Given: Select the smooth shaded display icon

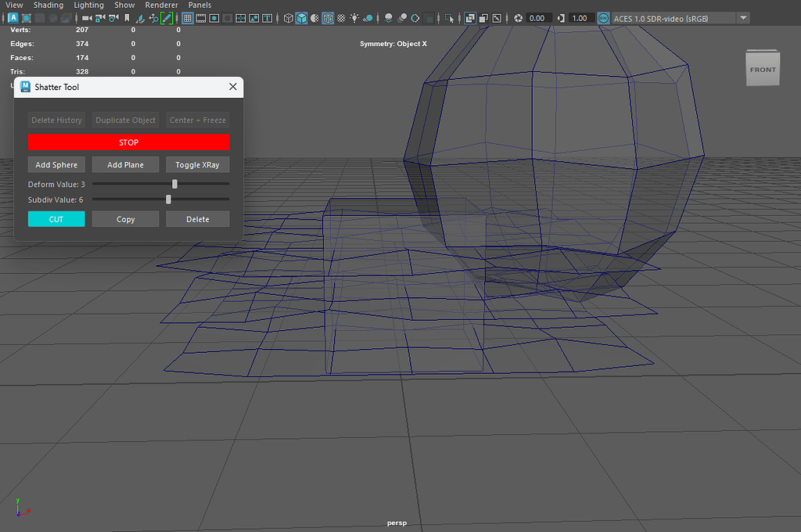Looking at the screenshot, I should pos(300,18).
